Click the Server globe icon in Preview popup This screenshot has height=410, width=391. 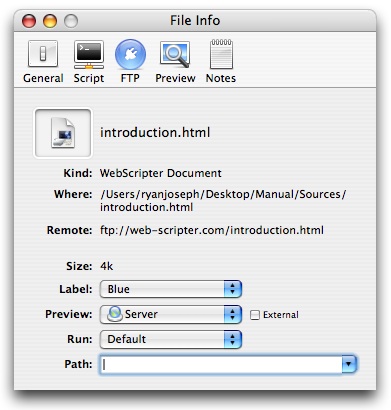point(114,314)
